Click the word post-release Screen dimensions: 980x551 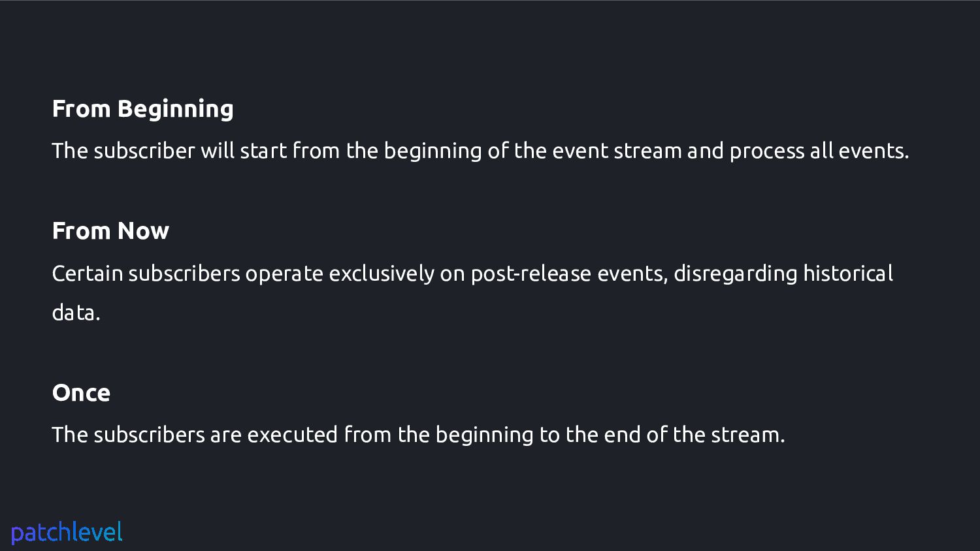pos(531,274)
